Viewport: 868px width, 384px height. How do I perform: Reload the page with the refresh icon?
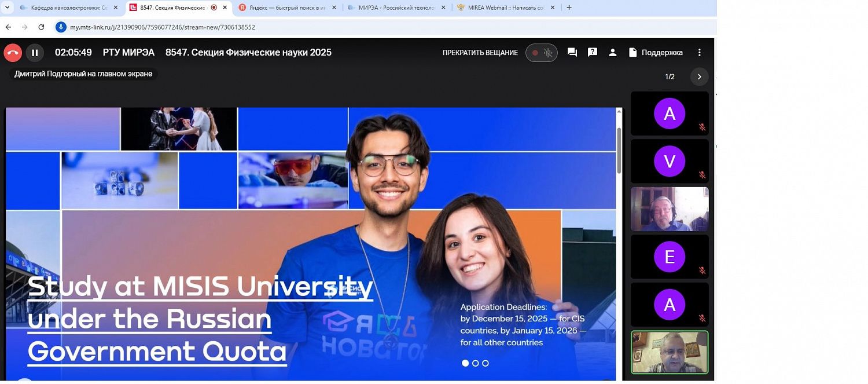pos(41,27)
